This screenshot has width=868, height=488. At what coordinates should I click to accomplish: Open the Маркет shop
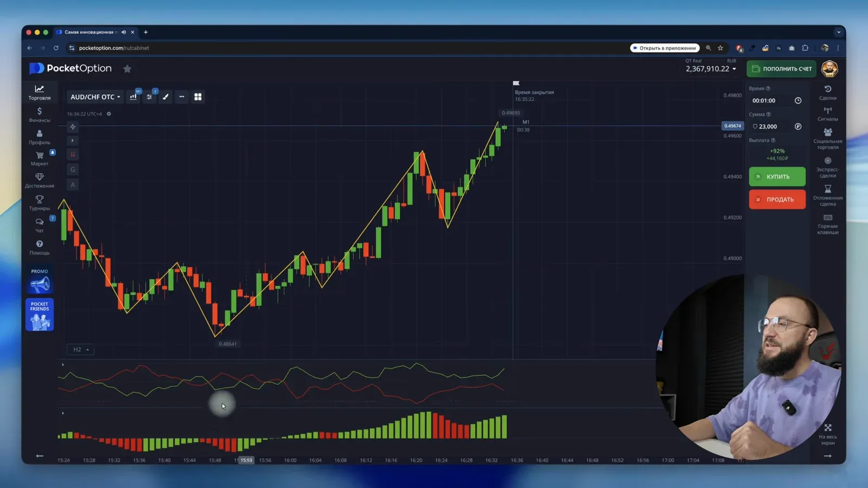tap(39, 158)
